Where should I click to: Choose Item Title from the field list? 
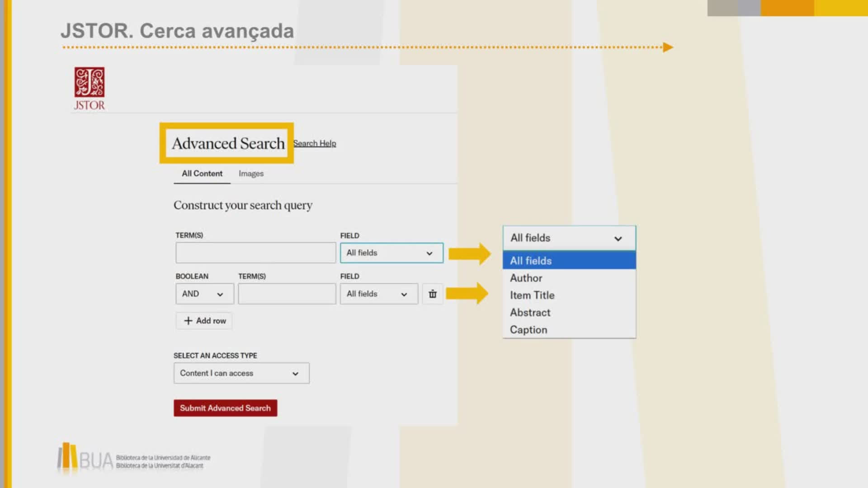532,296
